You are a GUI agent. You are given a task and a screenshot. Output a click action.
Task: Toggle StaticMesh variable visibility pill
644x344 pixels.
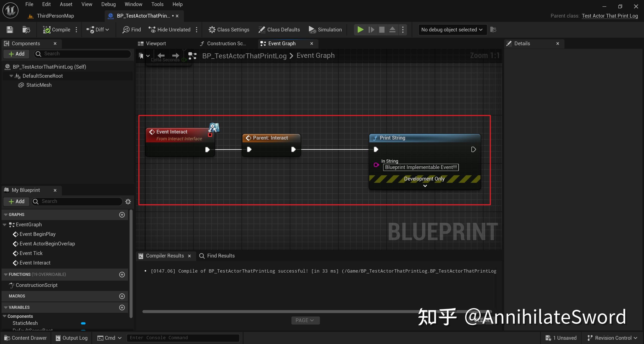[83, 323]
